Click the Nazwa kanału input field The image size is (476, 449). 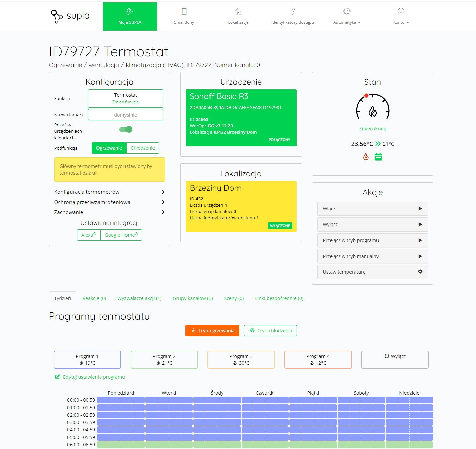click(x=125, y=115)
